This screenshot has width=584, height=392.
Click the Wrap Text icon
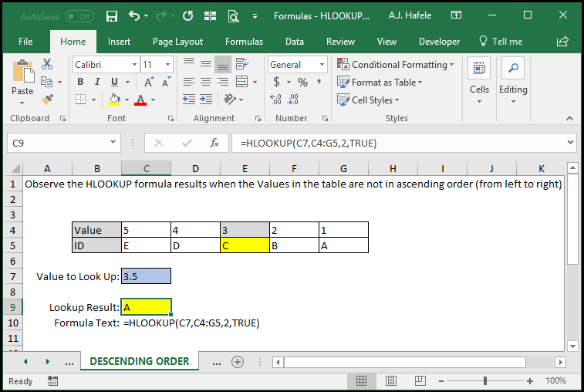pos(242,64)
